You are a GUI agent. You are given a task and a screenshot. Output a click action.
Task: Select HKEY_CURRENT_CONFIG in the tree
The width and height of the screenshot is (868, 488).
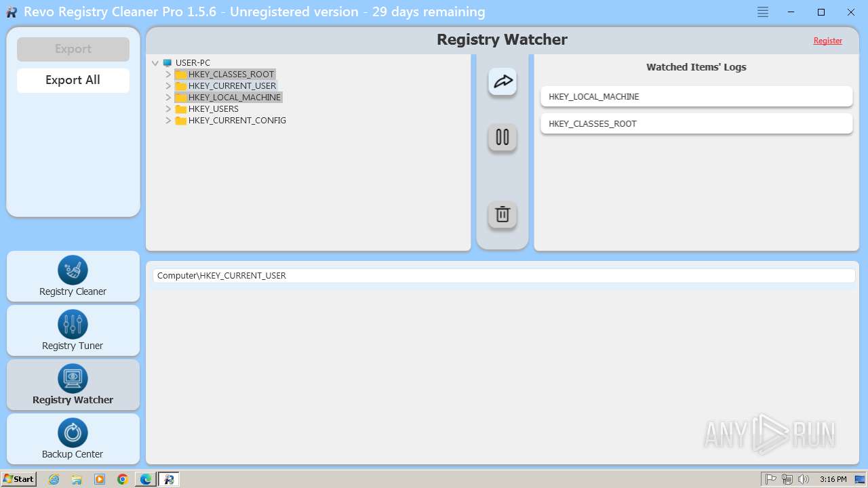tap(237, 121)
